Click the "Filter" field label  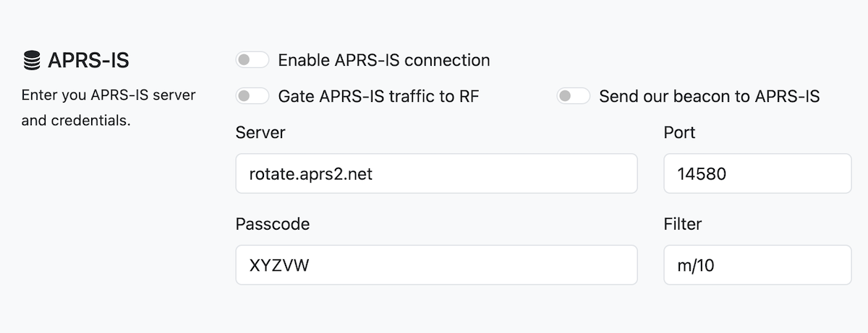tap(682, 225)
